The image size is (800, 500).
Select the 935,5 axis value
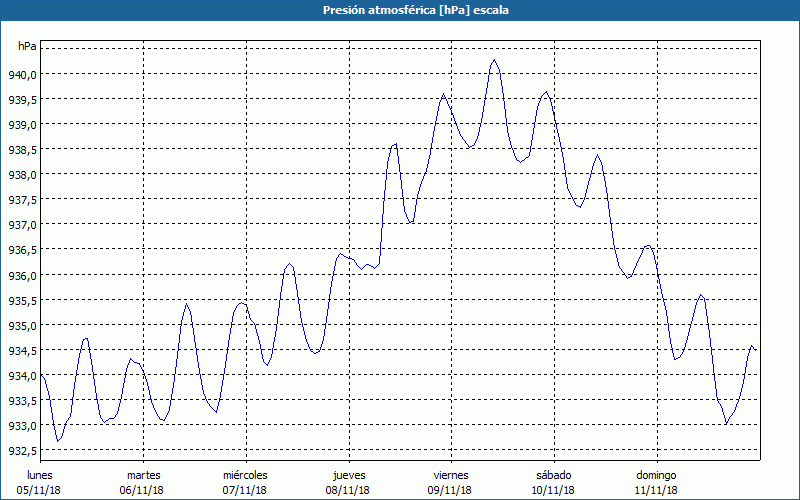[x=22, y=301]
